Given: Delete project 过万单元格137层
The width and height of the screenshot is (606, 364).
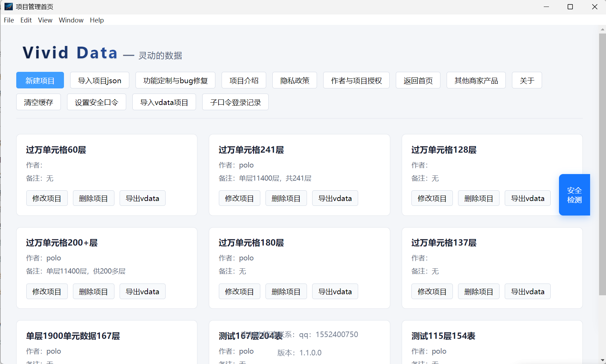Looking at the screenshot, I should 479,291.
